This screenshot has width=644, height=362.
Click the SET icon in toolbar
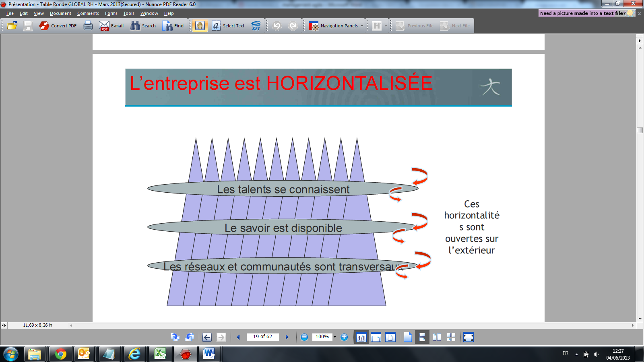[x=256, y=26]
